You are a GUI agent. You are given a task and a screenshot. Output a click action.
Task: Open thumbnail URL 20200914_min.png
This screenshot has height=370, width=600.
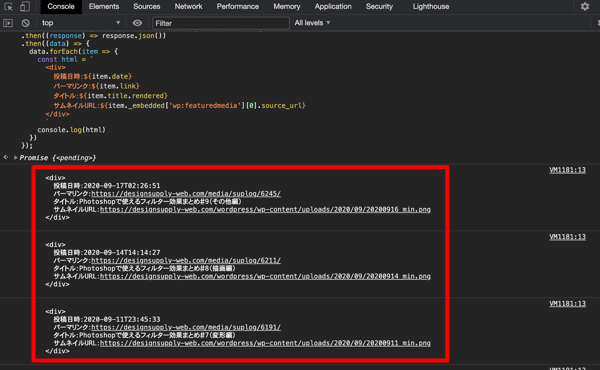265,276
